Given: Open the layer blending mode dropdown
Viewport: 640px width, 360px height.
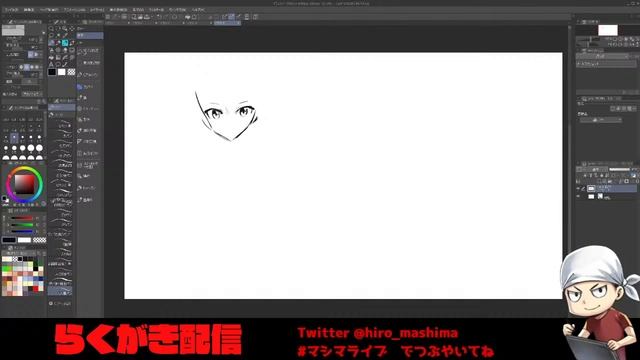Looking at the screenshot, I should [x=592, y=169].
